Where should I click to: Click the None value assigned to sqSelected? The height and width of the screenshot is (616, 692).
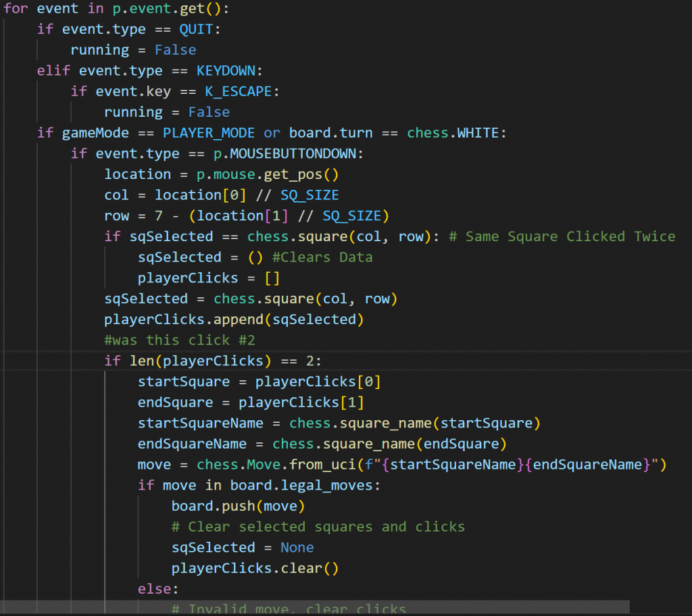(297, 548)
